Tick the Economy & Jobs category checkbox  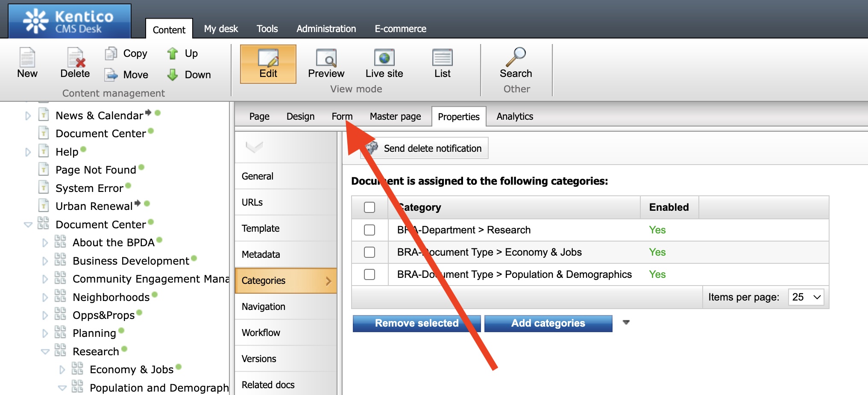(369, 252)
